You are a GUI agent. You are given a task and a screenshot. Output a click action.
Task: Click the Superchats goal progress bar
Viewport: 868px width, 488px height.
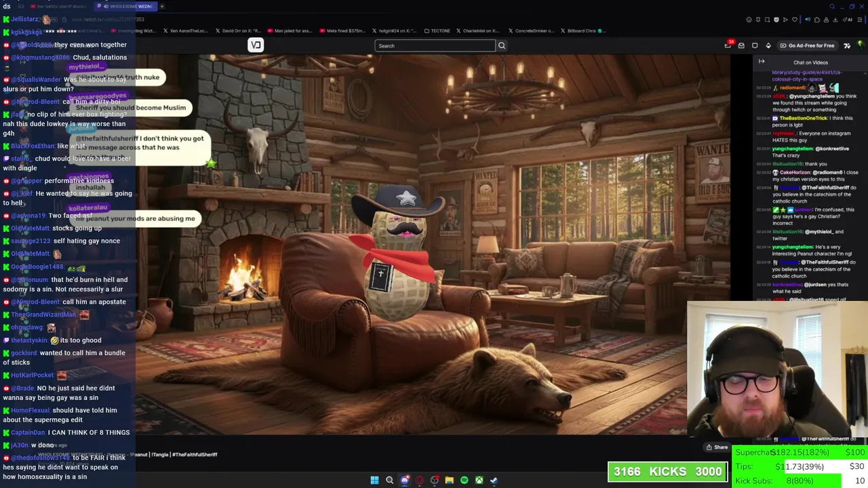point(800,452)
